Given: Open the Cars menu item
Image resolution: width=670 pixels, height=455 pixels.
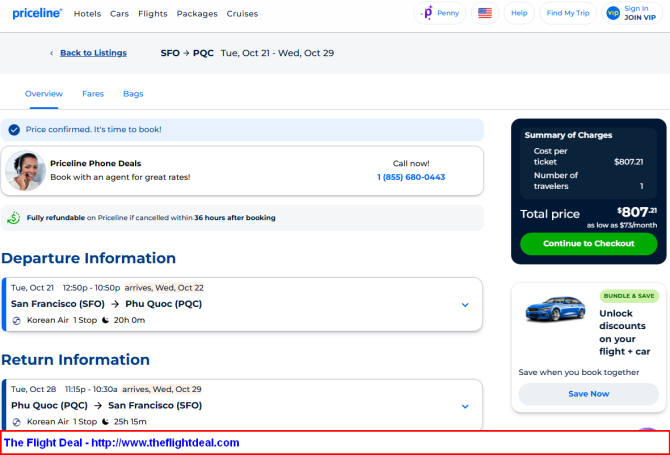Looking at the screenshot, I should point(119,14).
